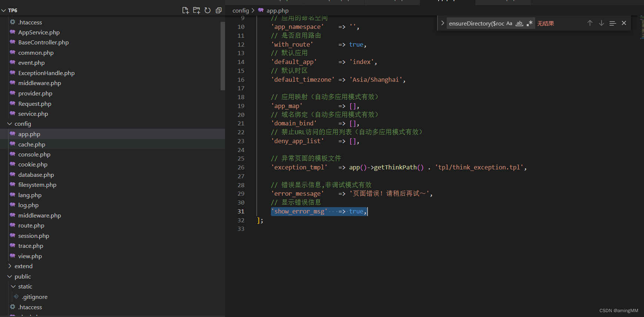Collapse the public folder
Image resolution: width=644 pixels, height=317 pixels.
10,276
